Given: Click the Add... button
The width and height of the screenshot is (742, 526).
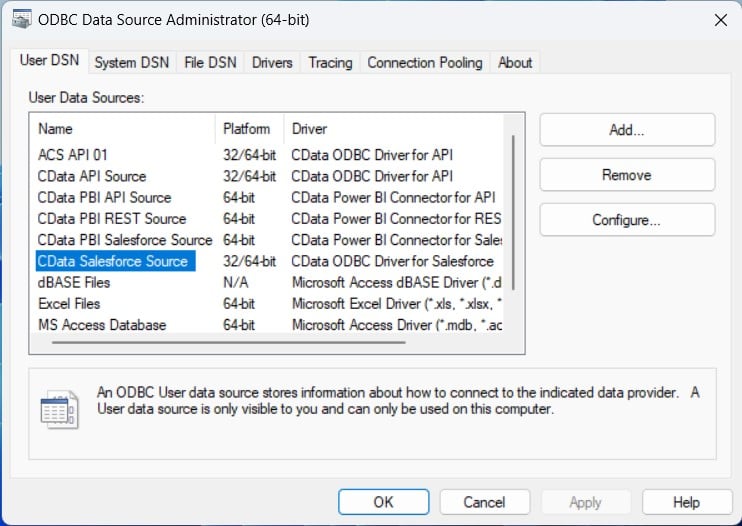Looking at the screenshot, I should pos(626,130).
